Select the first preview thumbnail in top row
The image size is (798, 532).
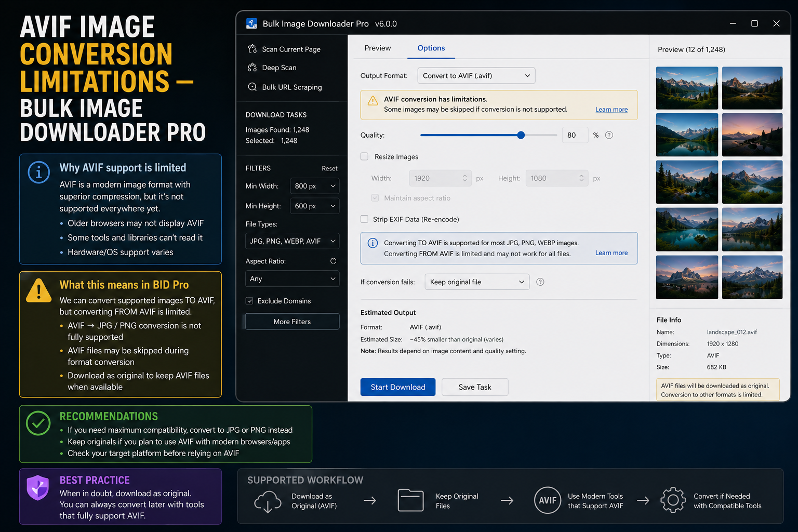[687, 88]
